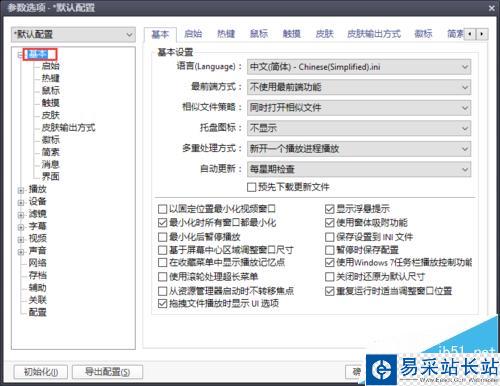
Task: Open the 语言(Language) dropdown
Action: point(359,67)
